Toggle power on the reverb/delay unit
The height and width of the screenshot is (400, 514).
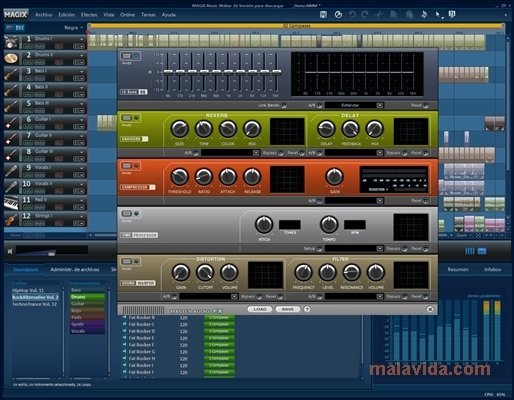127,118
